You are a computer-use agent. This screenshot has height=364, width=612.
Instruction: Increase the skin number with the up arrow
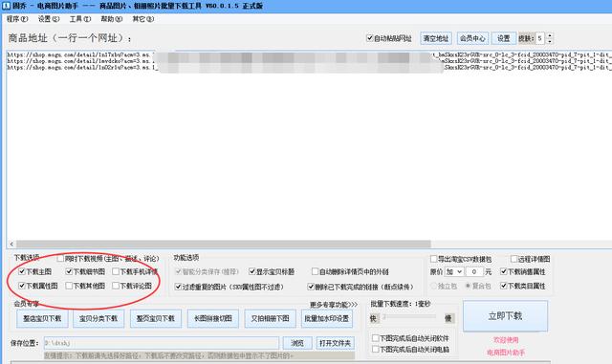pyautogui.click(x=550, y=35)
